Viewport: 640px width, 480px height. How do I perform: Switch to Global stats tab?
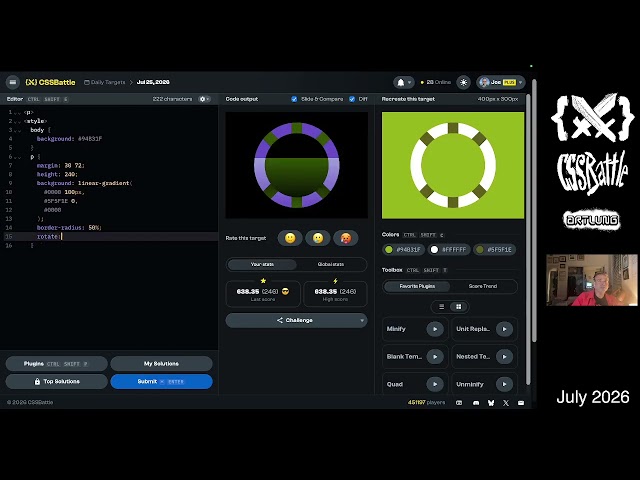click(x=331, y=264)
